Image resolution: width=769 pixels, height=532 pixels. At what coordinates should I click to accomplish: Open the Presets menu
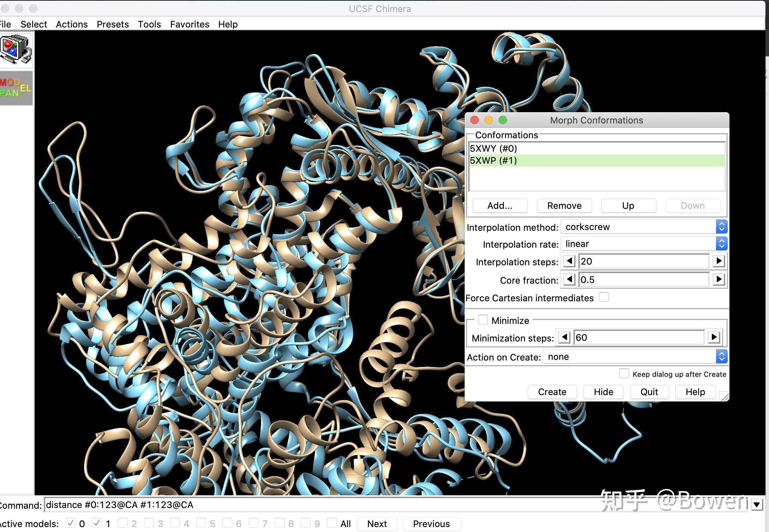pos(113,24)
